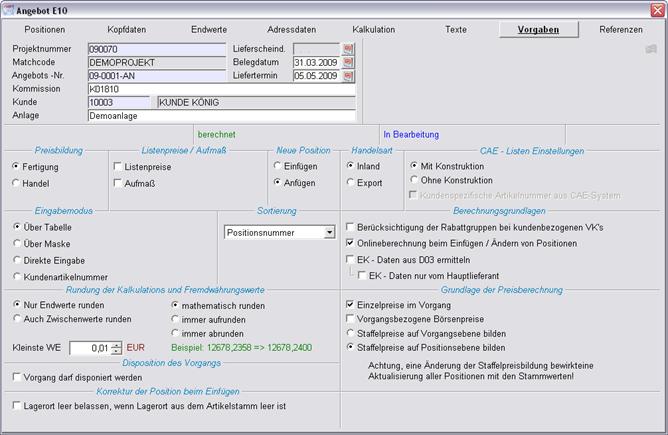Click the Liefertermin calendar icon
The width and height of the screenshot is (668, 435).
(x=349, y=75)
